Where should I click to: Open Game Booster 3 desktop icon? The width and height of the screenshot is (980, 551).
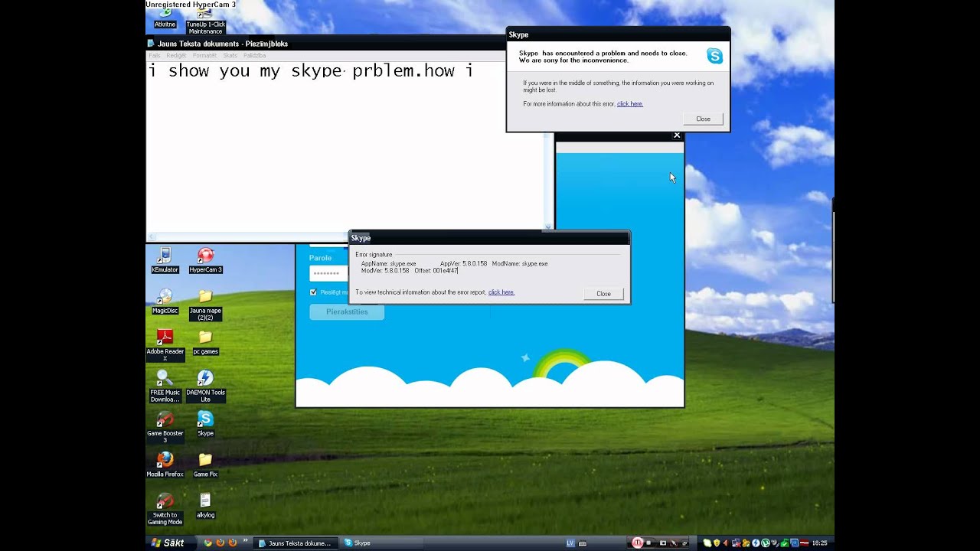tap(165, 427)
